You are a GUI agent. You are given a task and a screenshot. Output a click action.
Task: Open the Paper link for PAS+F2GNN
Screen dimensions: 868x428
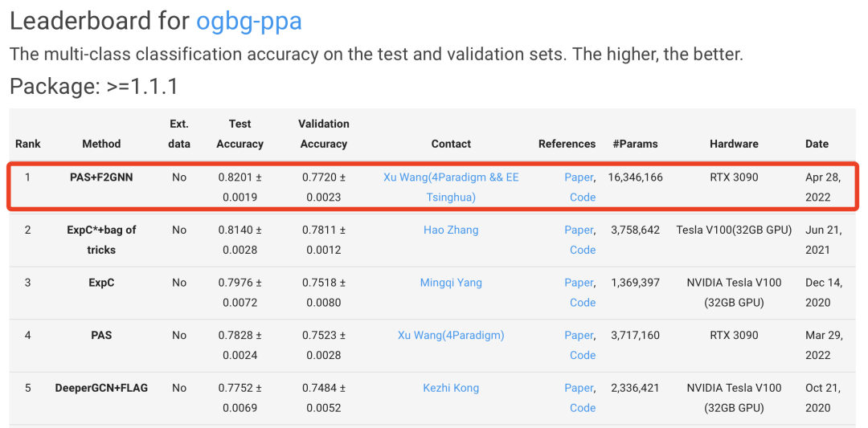[x=578, y=177]
